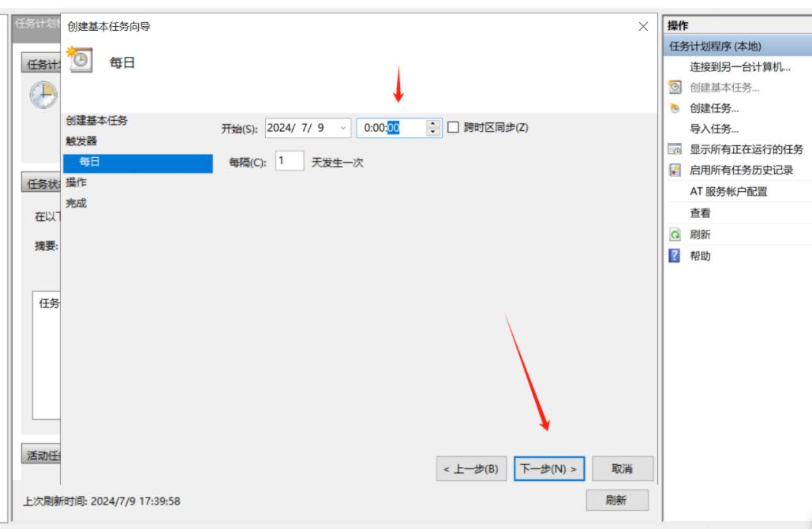
Task: Click the time spinner up arrow
Action: tap(434, 125)
